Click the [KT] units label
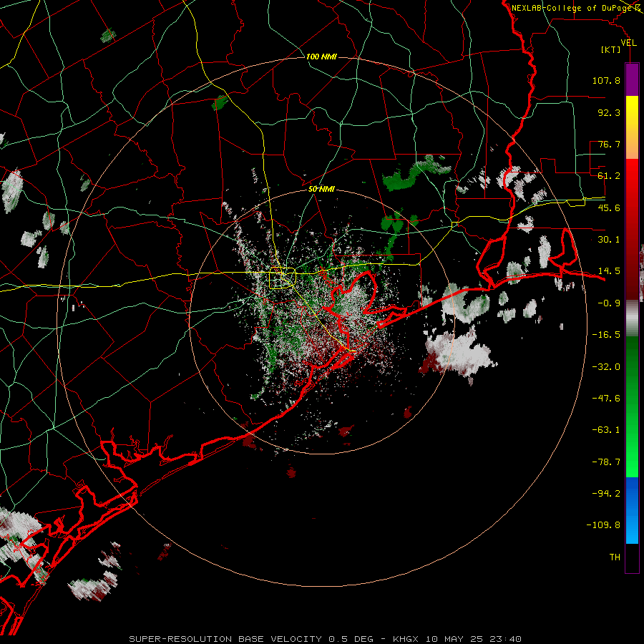This screenshot has width=644, height=644. click(x=611, y=49)
